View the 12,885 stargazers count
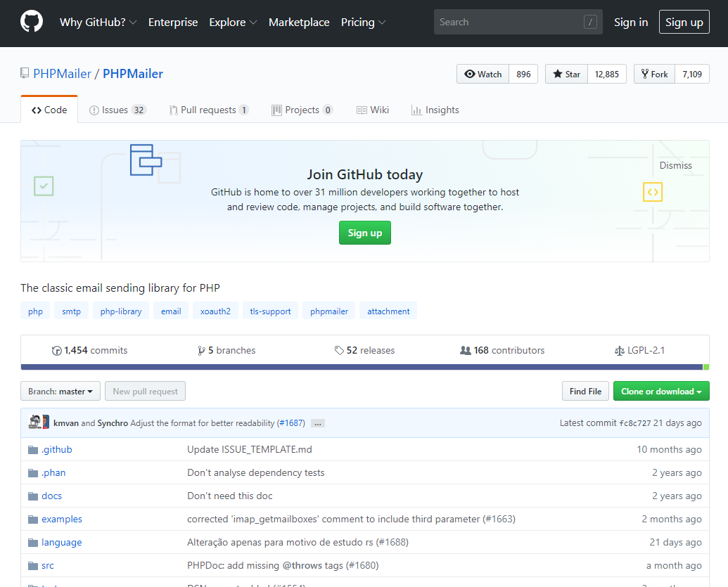This screenshot has height=587, width=728. click(607, 74)
